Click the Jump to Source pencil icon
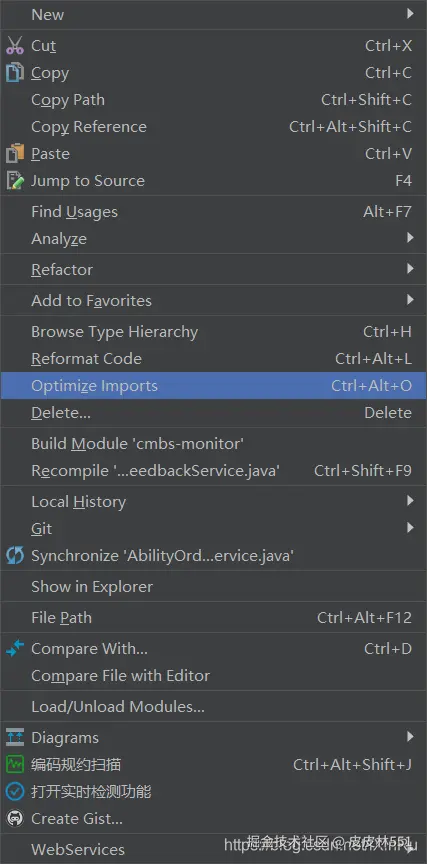This screenshot has height=864, width=427. pos(15,181)
